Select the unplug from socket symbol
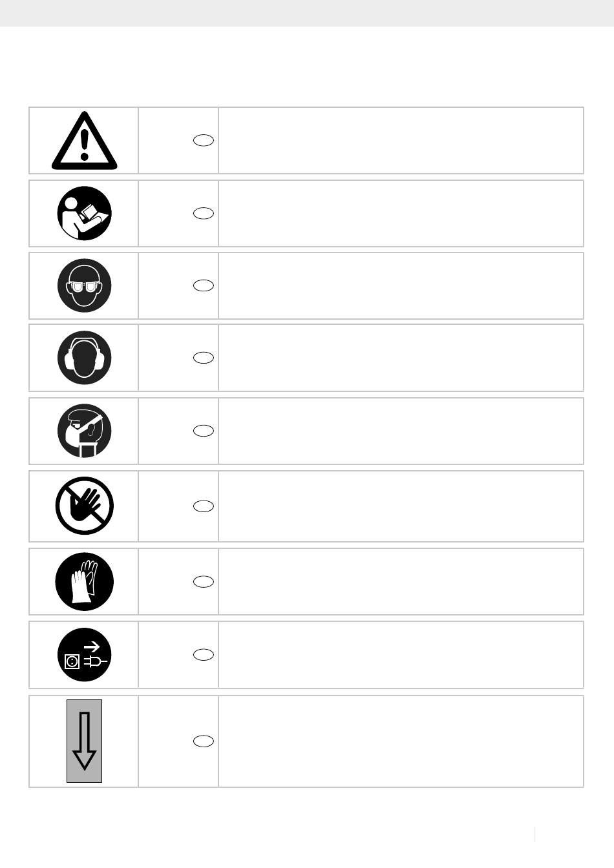Image resolution: width=614 pixels, height=868 pixels. (85, 654)
